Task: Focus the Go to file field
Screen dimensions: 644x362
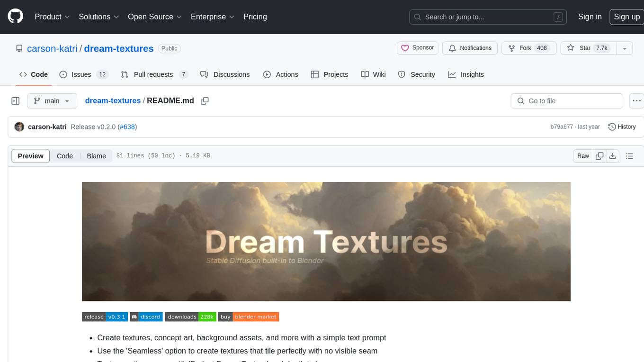Action: pyautogui.click(x=567, y=101)
